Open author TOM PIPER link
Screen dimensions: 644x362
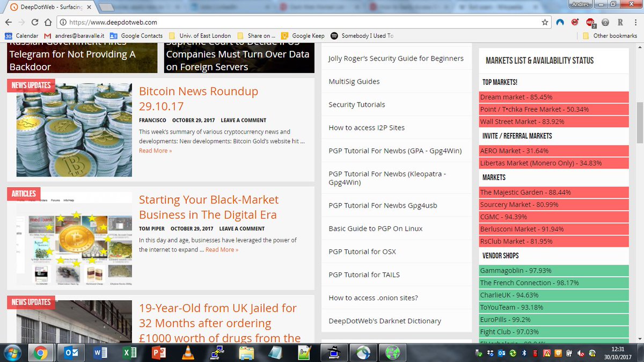click(152, 228)
